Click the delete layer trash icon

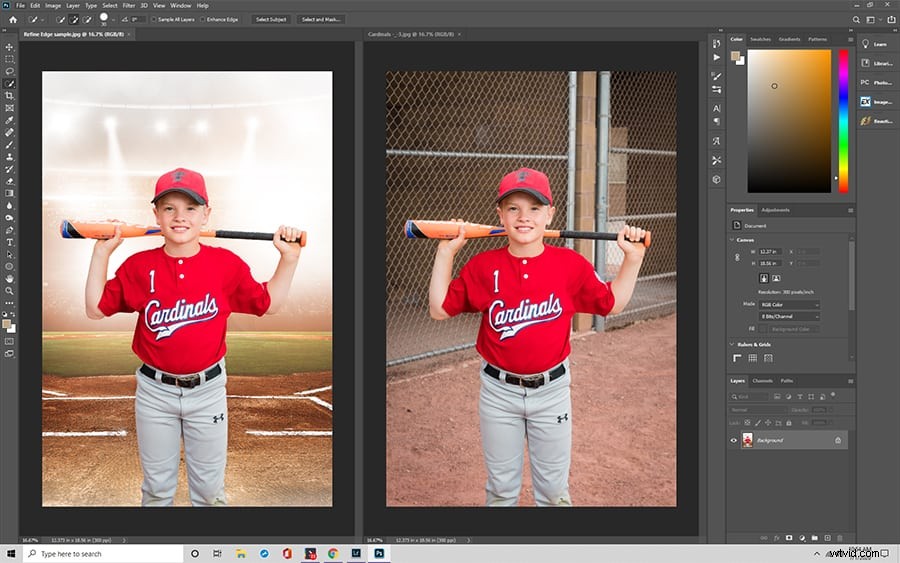coord(840,538)
